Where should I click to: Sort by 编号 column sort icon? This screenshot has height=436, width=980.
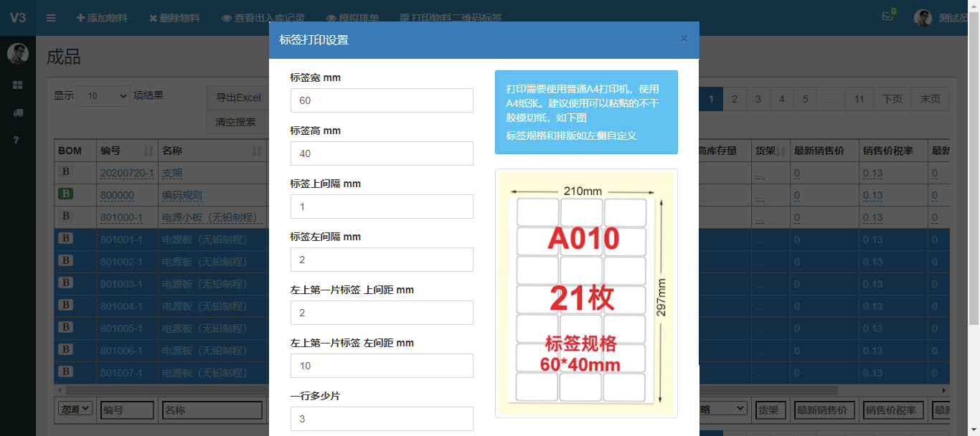click(149, 151)
